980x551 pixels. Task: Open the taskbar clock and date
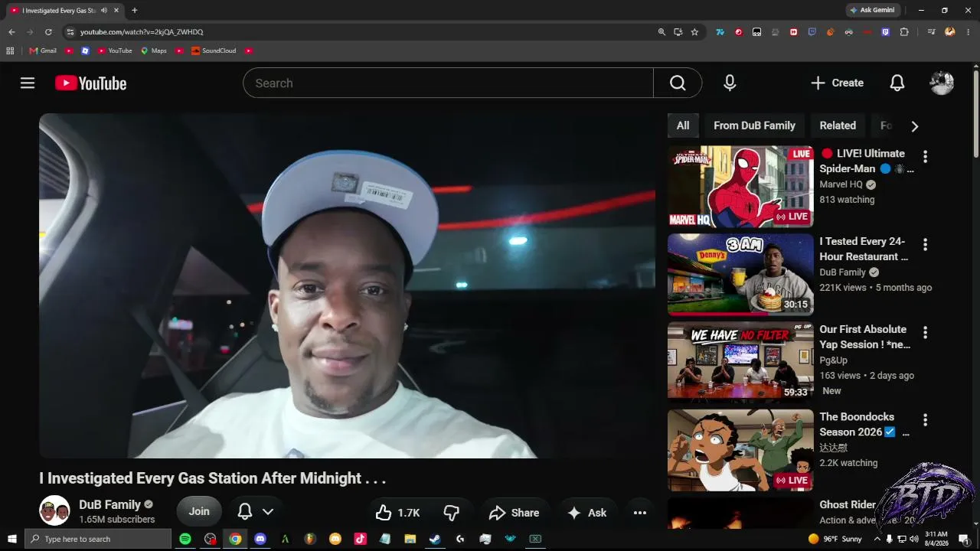(x=936, y=539)
